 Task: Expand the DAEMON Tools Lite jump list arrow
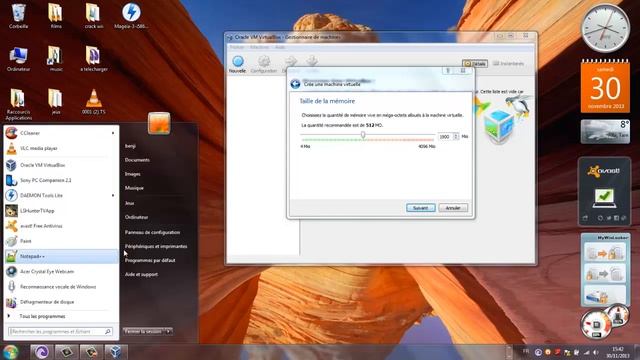pos(113,196)
